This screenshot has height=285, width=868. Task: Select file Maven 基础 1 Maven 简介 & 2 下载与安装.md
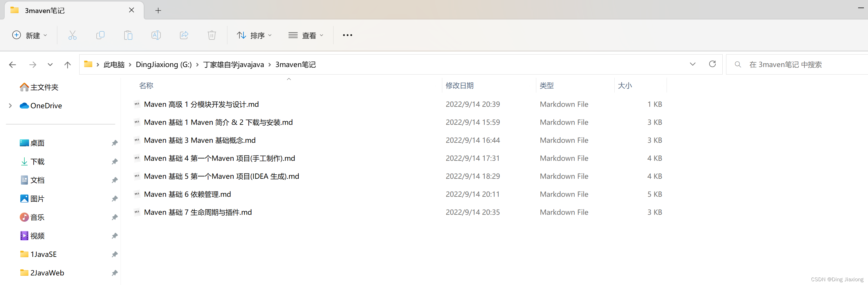(218, 122)
